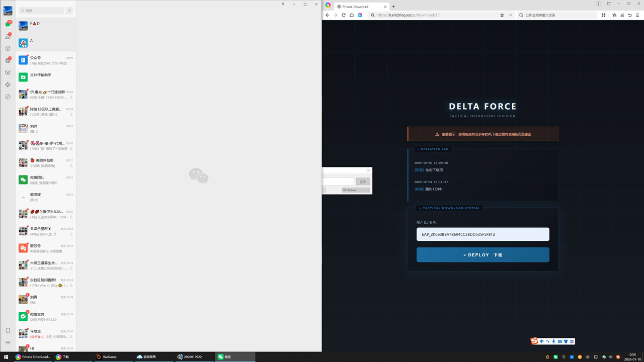Open the ¥娱乐圈群¥ group chat
This screenshot has width=644, height=362.
pyautogui.click(x=46, y=231)
